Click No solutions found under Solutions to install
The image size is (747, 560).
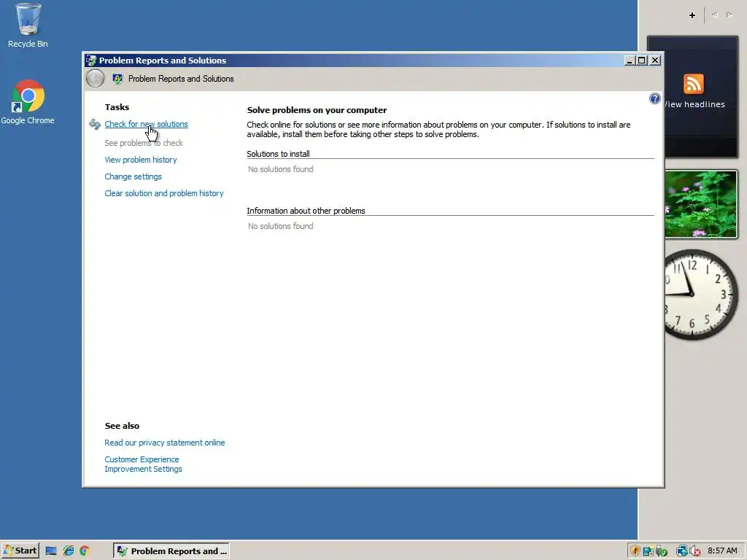point(281,169)
